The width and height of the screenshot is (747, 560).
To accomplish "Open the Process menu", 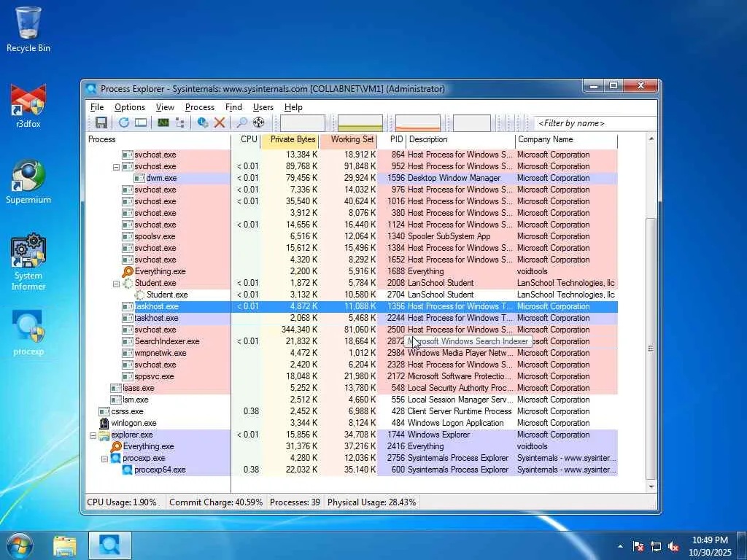I will [200, 107].
